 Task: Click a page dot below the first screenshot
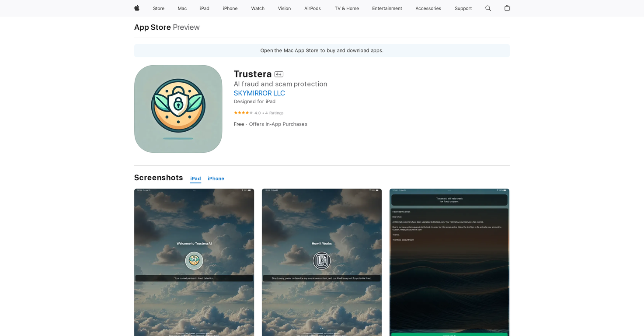point(194,328)
